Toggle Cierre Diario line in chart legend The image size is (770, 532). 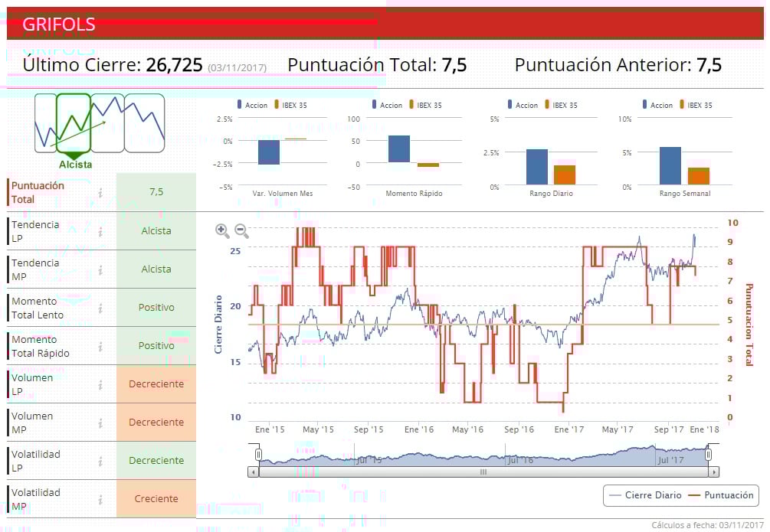tap(645, 495)
